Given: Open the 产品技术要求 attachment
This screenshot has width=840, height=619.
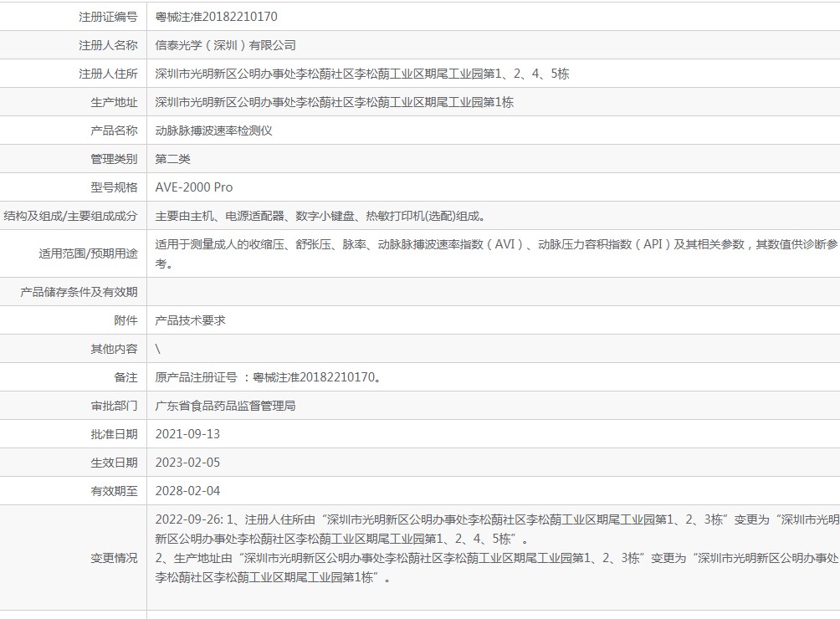Looking at the screenshot, I should tap(190, 320).
